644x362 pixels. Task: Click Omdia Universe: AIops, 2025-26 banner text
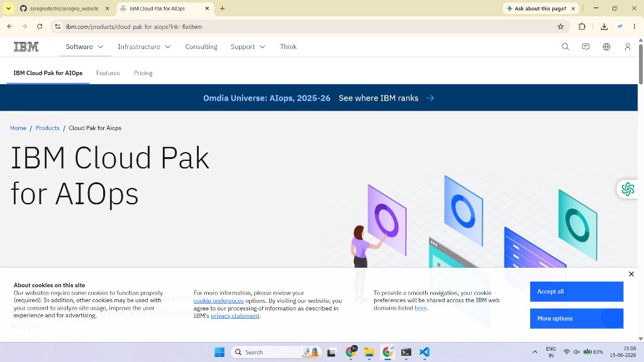click(267, 98)
